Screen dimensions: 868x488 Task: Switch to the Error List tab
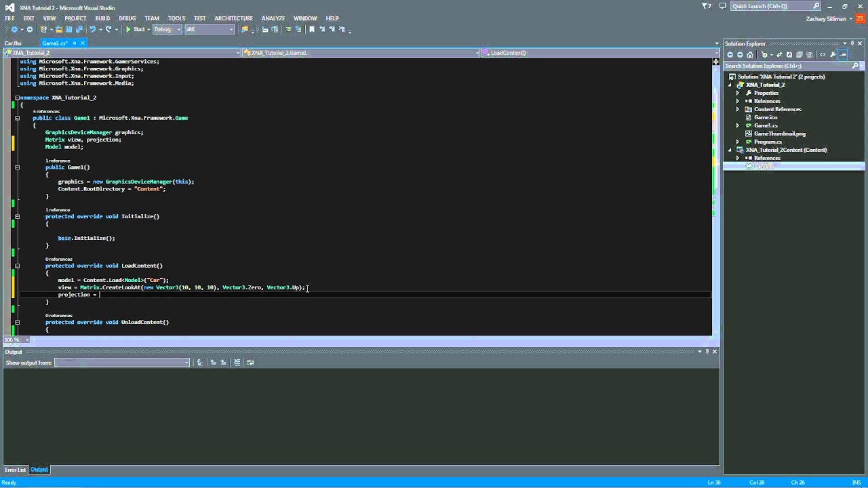pyautogui.click(x=15, y=470)
